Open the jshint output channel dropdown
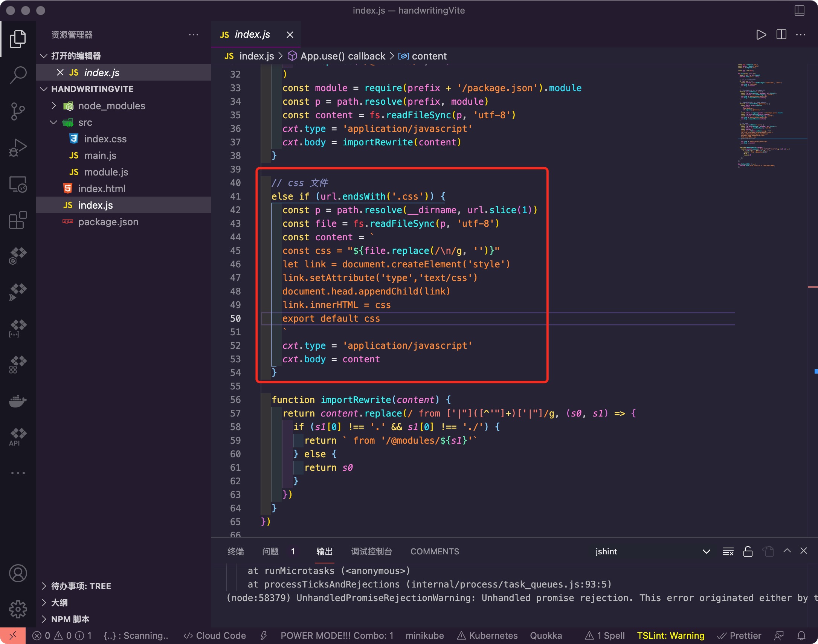 652,551
